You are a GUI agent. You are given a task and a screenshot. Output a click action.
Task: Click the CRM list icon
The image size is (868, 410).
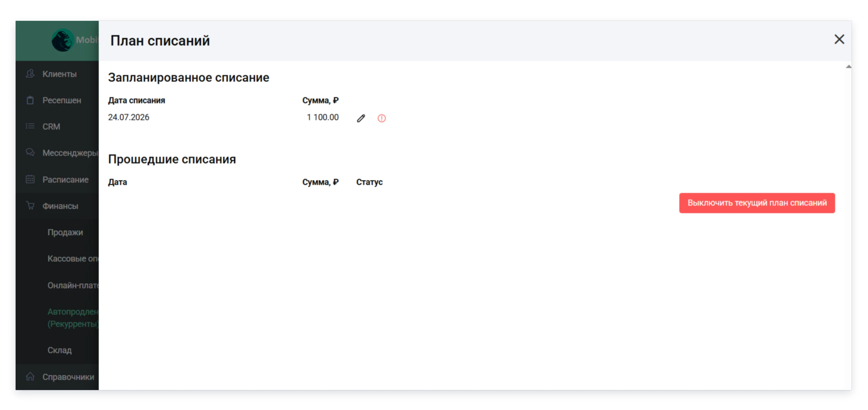click(30, 126)
